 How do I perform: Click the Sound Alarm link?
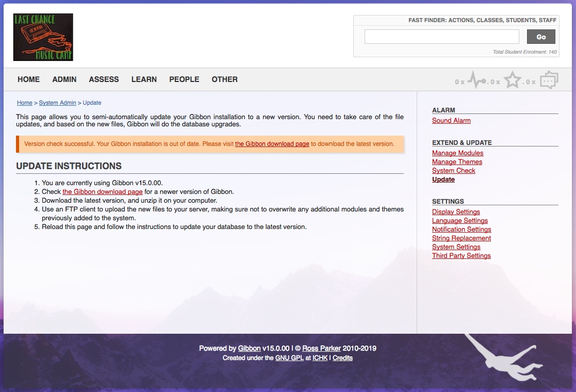click(451, 121)
